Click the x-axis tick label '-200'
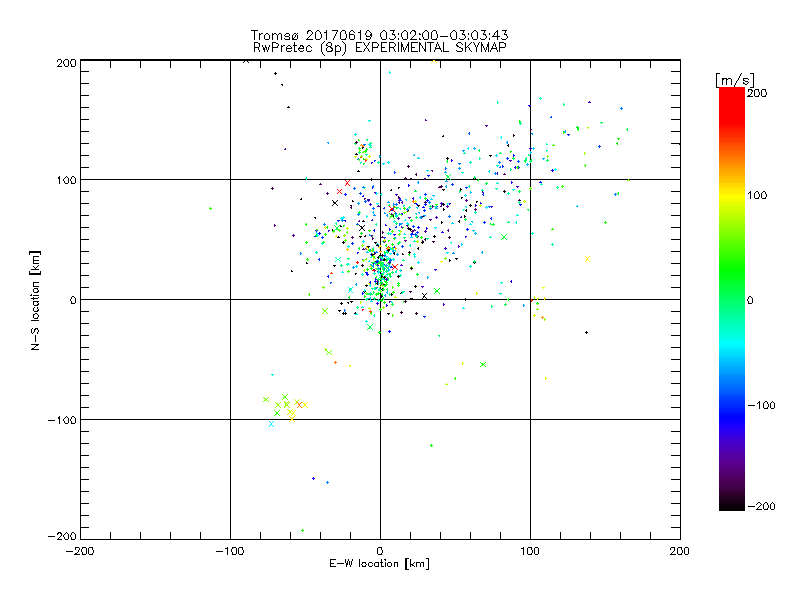This screenshot has width=800, height=600. (80, 551)
